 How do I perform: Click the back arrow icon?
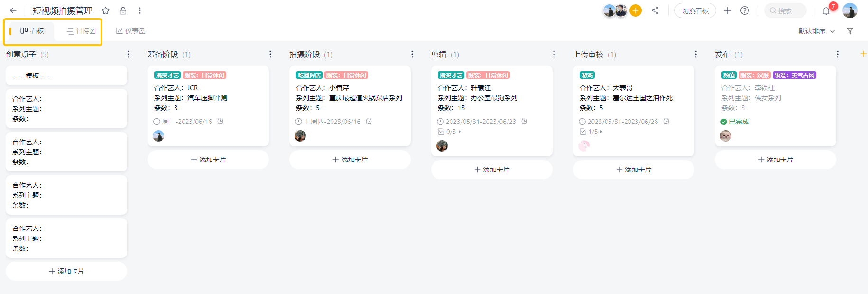(13, 10)
